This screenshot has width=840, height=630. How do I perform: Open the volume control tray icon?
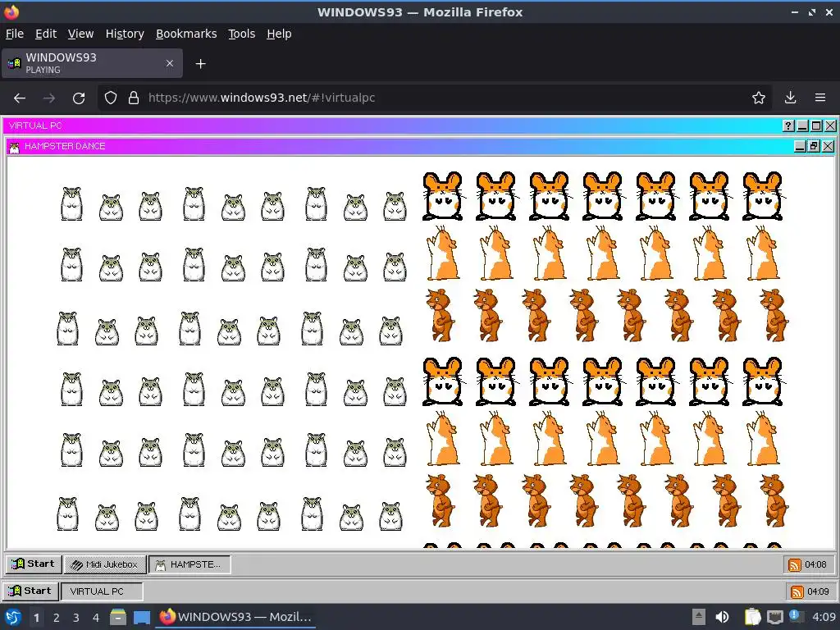click(x=722, y=617)
